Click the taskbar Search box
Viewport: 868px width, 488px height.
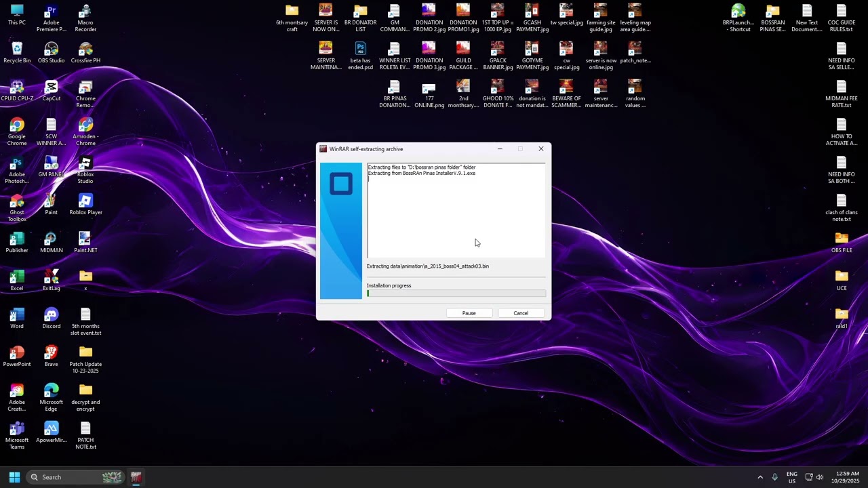click(x=76, y=477)
